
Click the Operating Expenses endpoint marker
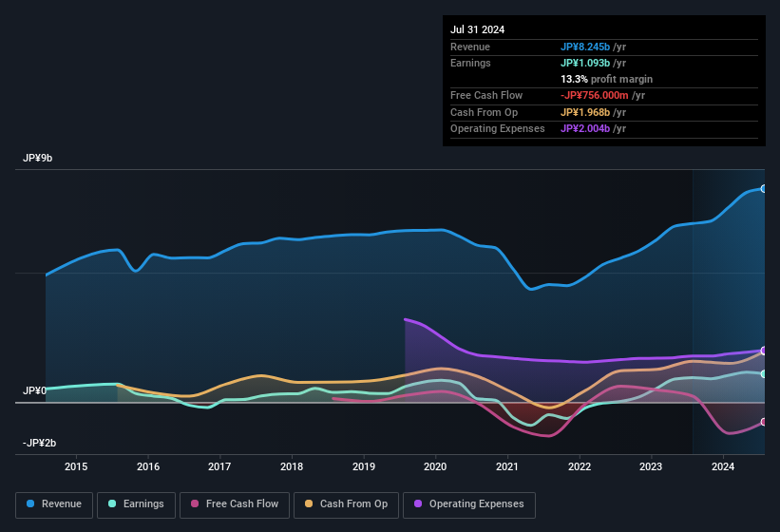(x=764, y=351)
